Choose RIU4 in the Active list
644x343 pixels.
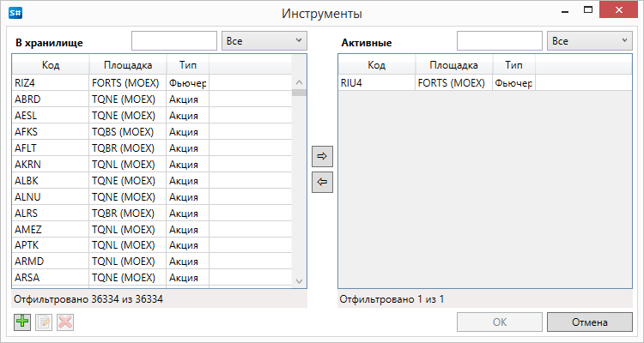pyautogui.click(x=436, y=83)
